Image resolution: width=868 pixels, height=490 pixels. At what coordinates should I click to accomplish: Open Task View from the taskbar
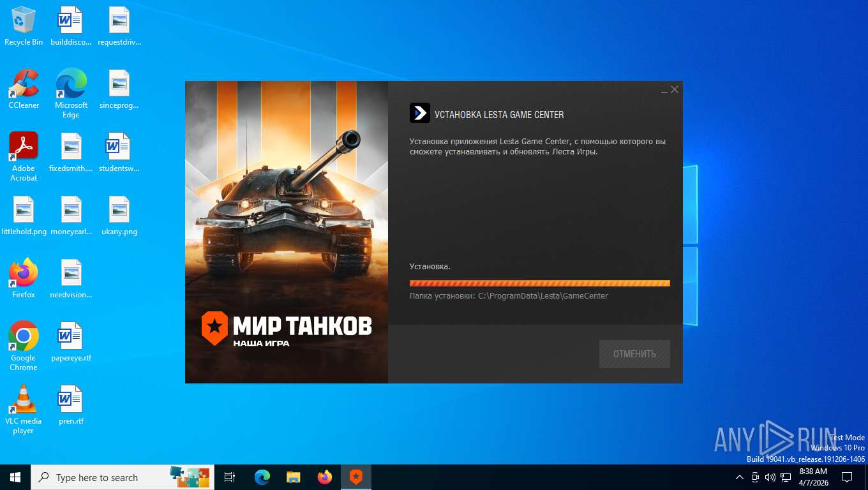(x=230, y=477)
